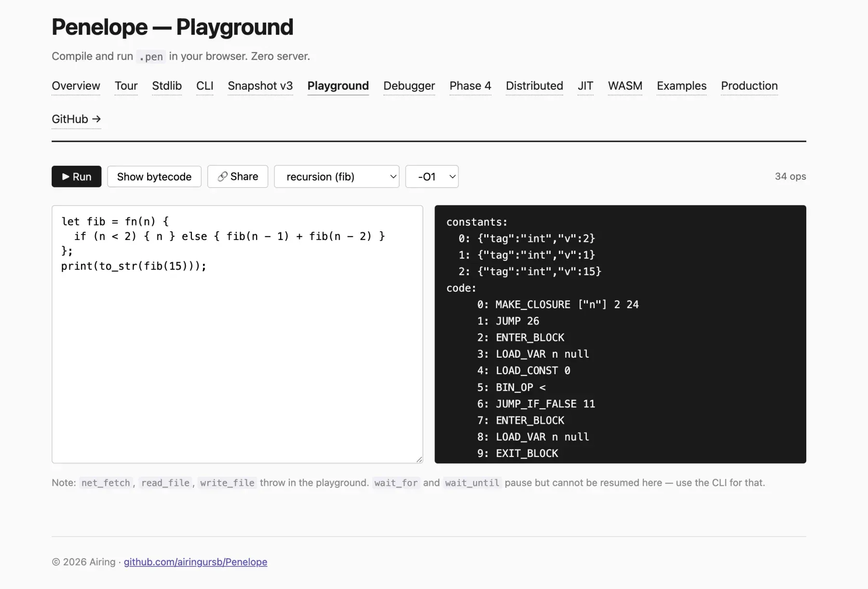
Task: Click the net_fetch code tag
Action: click(x=106, y=483)
